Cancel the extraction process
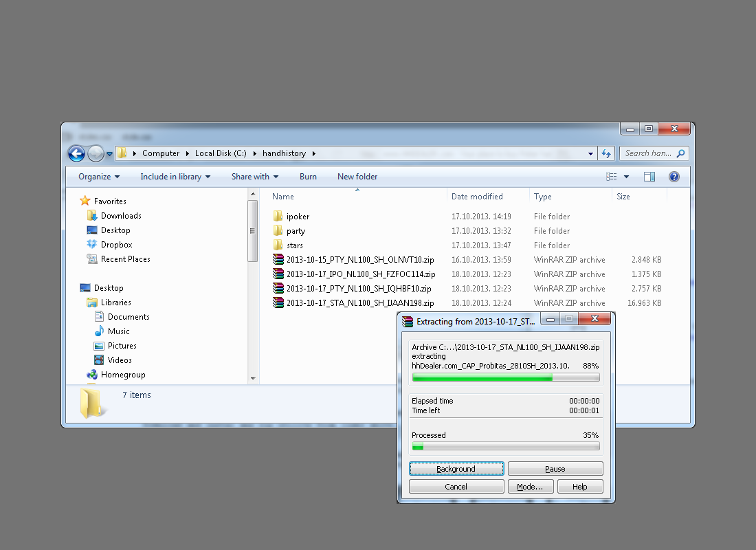This screenshot has width=756, height=550. click(456, 487)
